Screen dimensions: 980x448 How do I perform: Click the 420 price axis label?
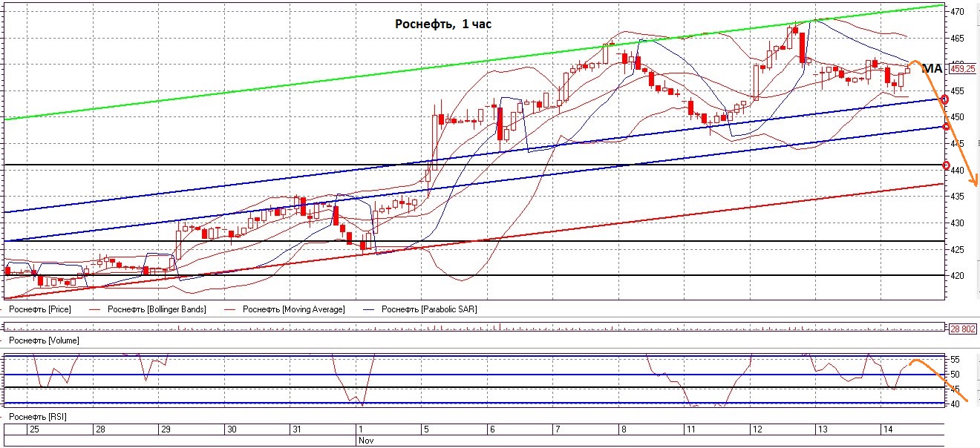[x=957, y=276]
